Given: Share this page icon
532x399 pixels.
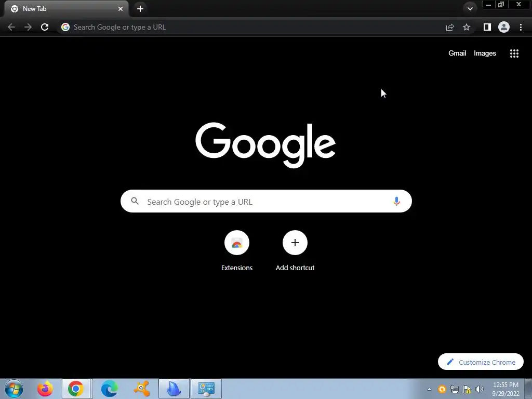Looking at the screenshot, I should click(450, 27).
